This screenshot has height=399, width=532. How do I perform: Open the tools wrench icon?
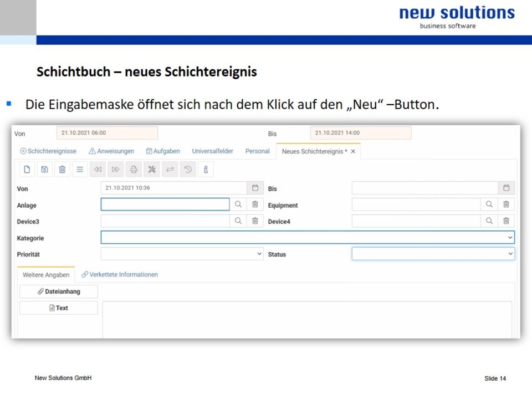(151, 170)
